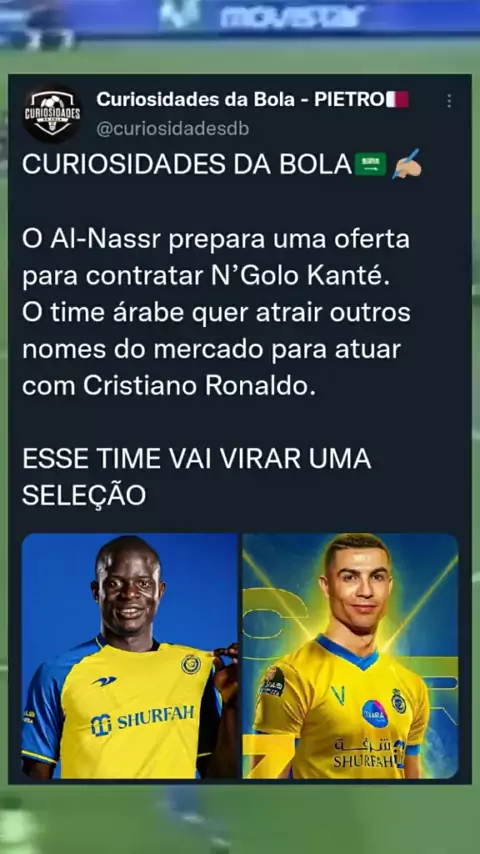Screen dimensions: 480x854
Task: Click the Al-Nassr crest on Ronaldo's shirt
Action: (398, 701)
